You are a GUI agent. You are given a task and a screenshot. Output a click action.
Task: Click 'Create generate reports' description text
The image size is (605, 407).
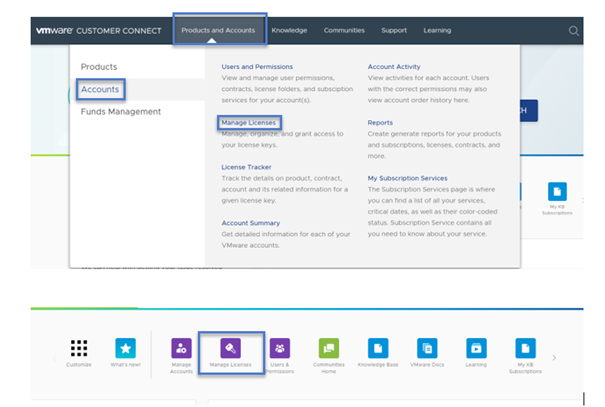coord(434,145)
